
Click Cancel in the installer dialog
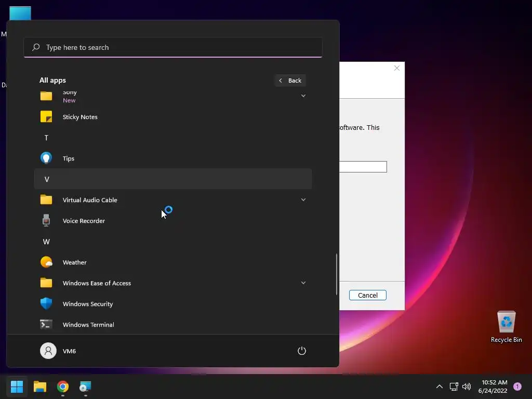point(367,295)
